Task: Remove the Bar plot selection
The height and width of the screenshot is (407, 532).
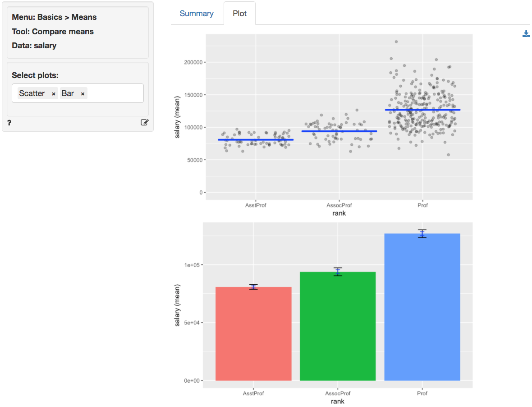Action: [83, 93]
